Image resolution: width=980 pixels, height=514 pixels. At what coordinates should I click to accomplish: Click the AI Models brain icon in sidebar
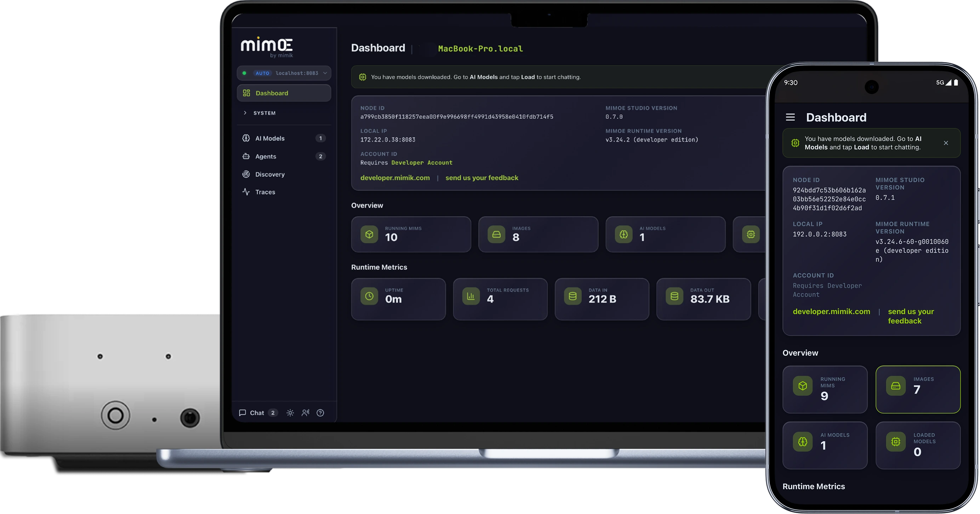[246, 138]
